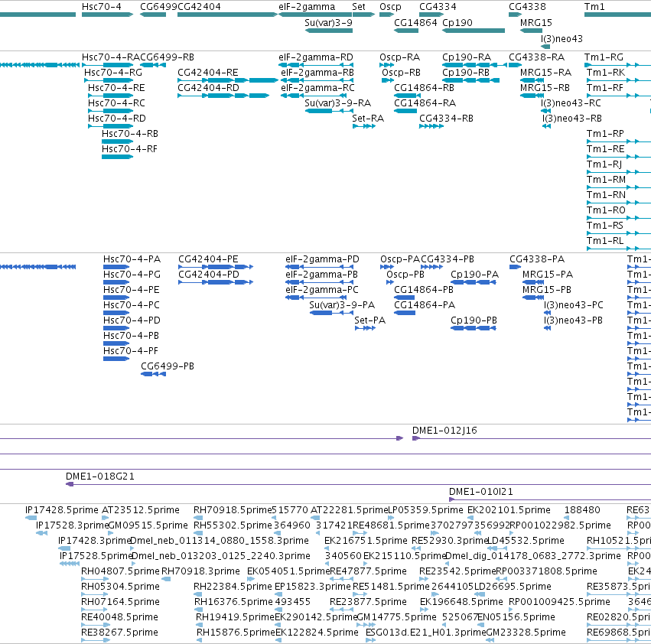
Task: Select protein Hsc70-4-PF
Action: [130, 351]
